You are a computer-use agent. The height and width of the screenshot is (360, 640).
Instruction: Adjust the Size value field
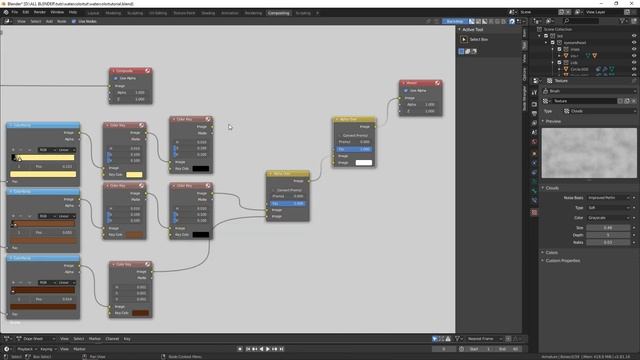[609, 228]
